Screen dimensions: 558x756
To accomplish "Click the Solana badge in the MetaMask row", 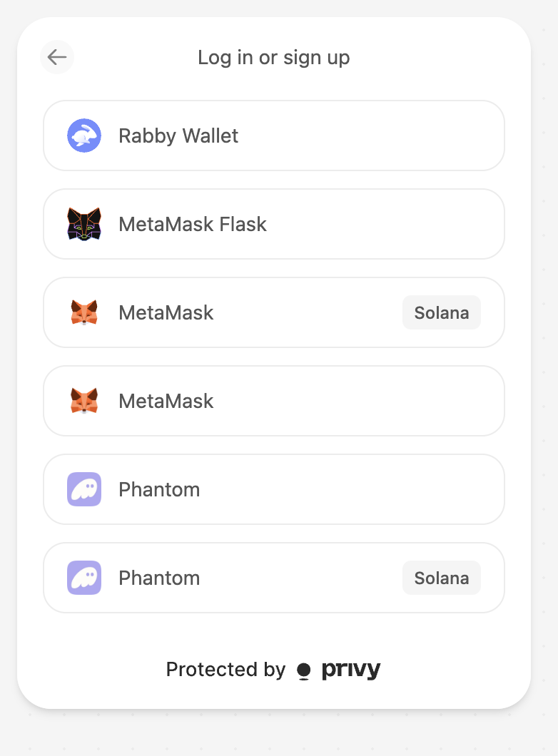I will 442,312.
